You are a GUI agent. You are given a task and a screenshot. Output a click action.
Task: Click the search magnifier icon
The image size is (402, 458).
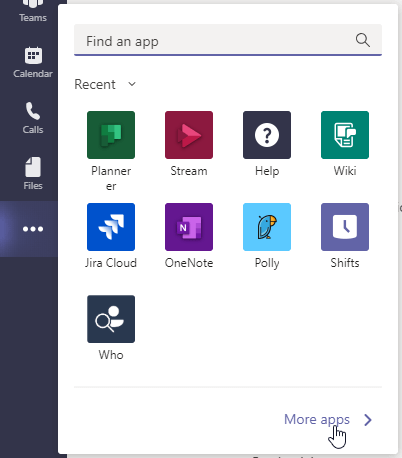pos(363,40)
